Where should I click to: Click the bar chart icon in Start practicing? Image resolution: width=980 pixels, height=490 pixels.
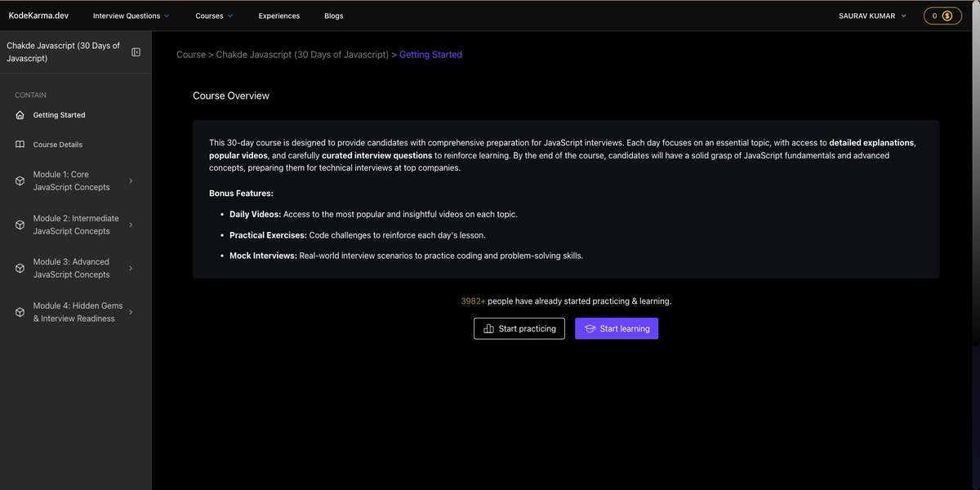click(x=488, y=328)
